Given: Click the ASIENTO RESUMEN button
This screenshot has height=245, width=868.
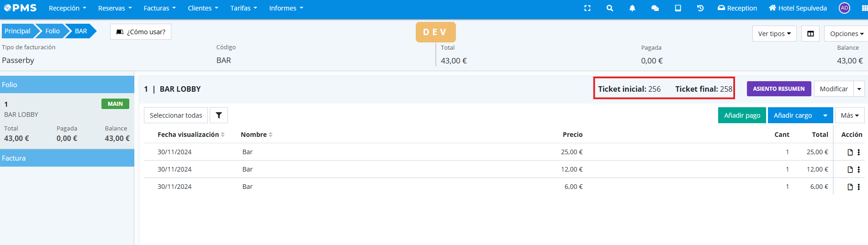Looking at the screenshot, I should click(778, 89).
